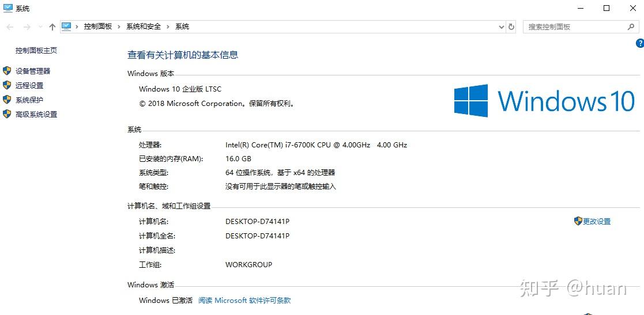Expand chevron after 系统和安全 breadcrumb

(168, 26)
